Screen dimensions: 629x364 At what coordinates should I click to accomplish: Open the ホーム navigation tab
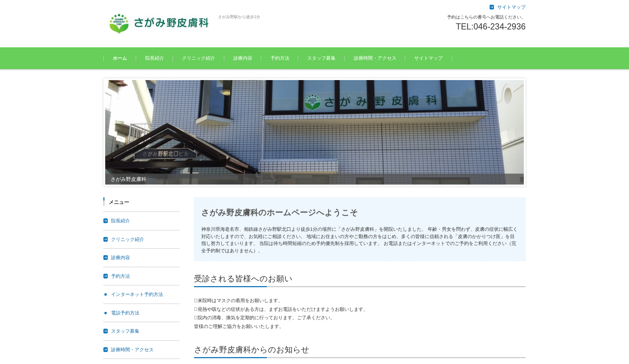(120, 58)
